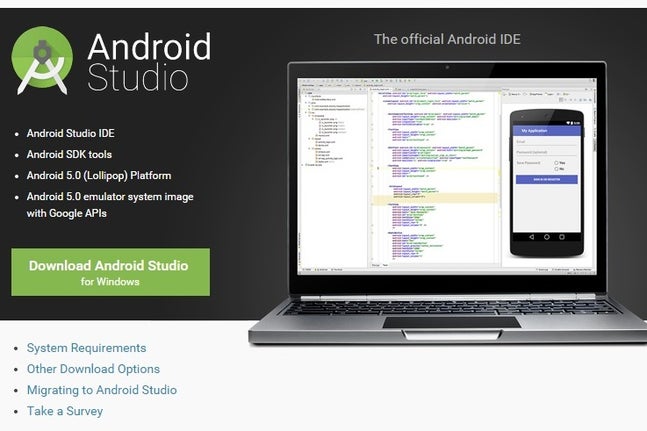Click the 'Android 5.0 emulator system image' text

click(x=110, y=197)
